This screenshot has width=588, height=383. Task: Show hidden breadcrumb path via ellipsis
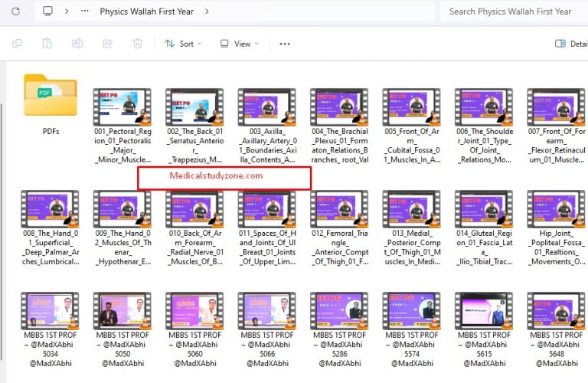84,11
